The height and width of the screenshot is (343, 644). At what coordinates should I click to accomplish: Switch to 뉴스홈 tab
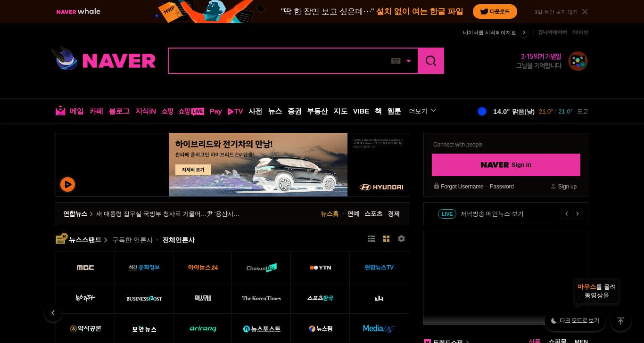[330, 214]
